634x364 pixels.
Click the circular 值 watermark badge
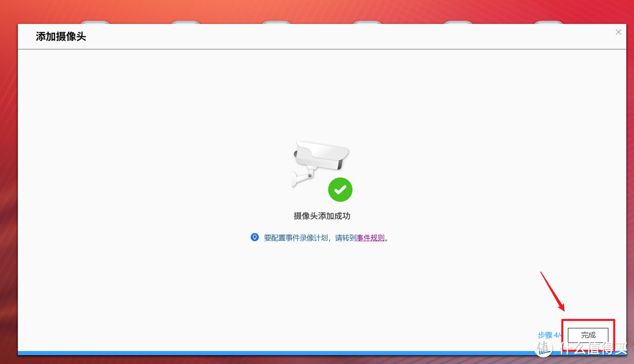point(544,348)
